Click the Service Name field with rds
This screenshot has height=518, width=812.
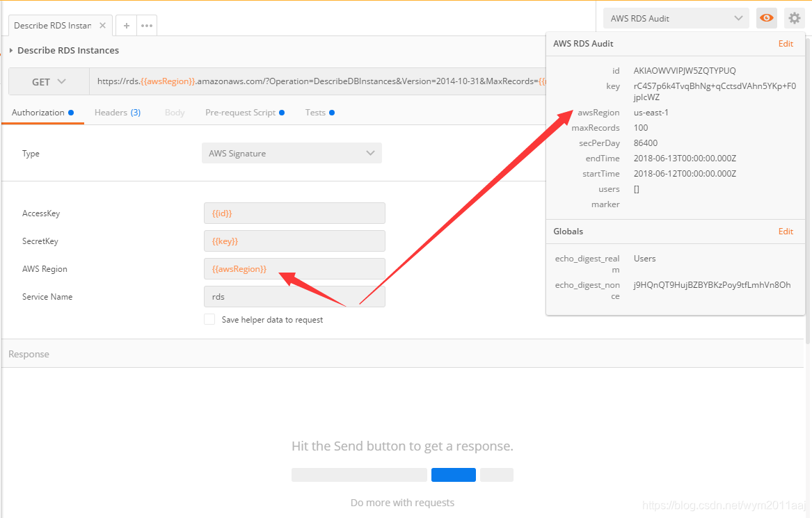pos(294,296)
